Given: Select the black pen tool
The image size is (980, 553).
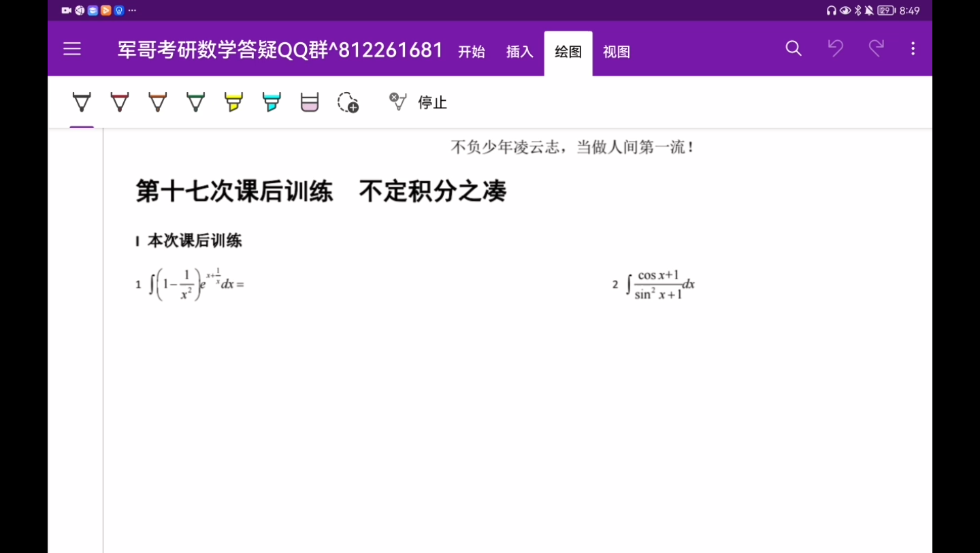Looking at the screenshot, I should (x=81, y=102).
